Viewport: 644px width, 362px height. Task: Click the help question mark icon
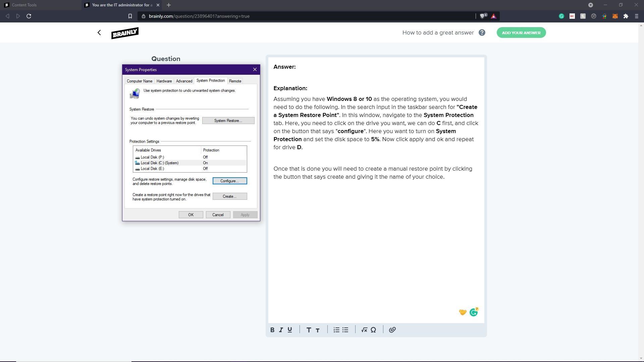(x=482, y=33)
